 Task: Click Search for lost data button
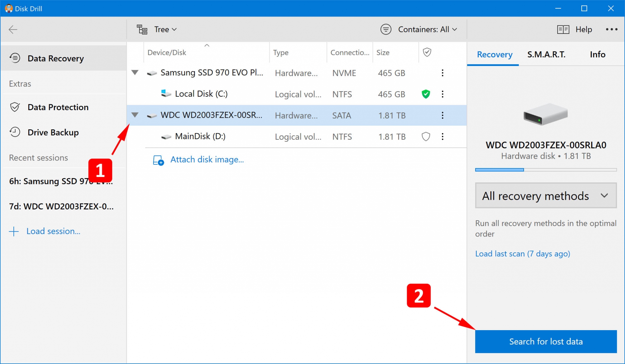546,341
